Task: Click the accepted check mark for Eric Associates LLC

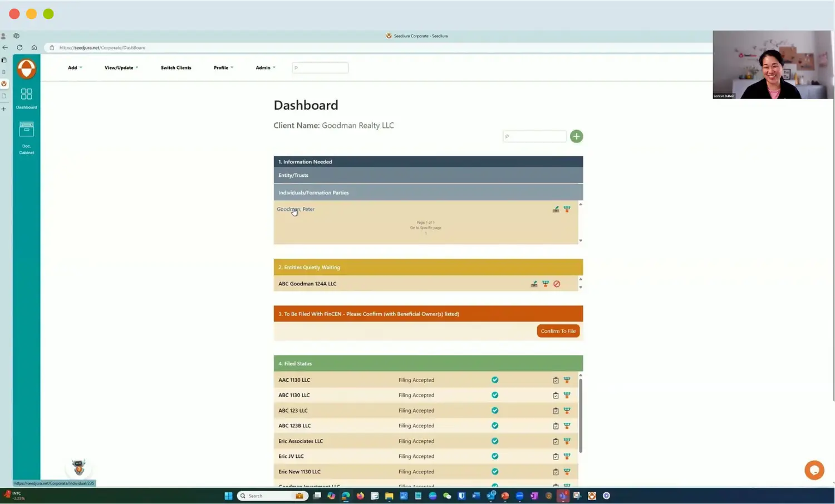Action: 495,441
